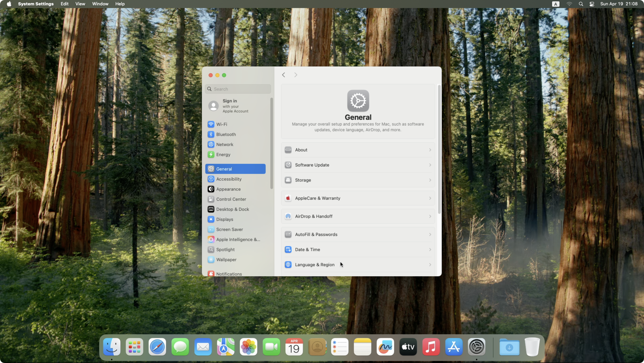Click Spotlight search icon in menu bar

(581, 4)
